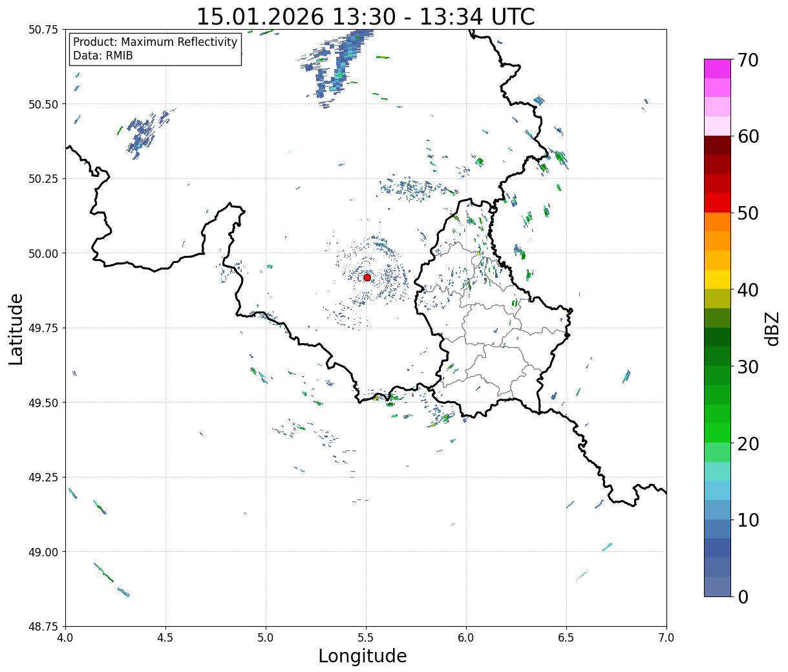Viewport: 788px width, 672px height.
Task: Click the longitude tick label 6.5
Action: tap(566, 638)
